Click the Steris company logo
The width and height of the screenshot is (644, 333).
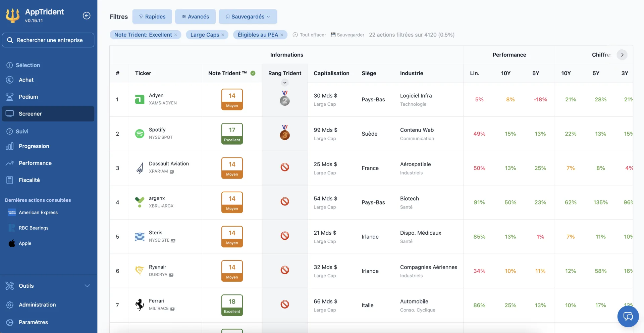[140, 237]
